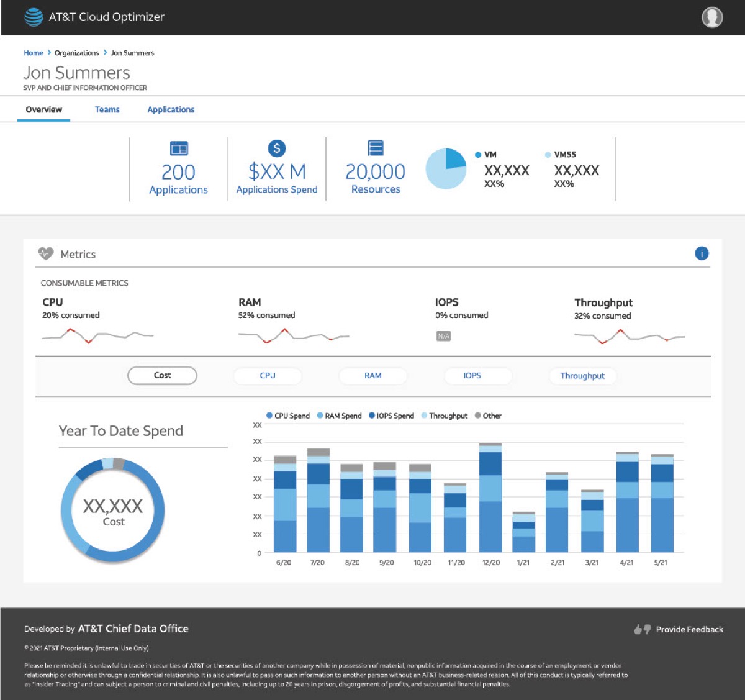Switch chart to CPU view
Image resolution: width=745 pixels, height=700 pixels.
click(268, 375)
